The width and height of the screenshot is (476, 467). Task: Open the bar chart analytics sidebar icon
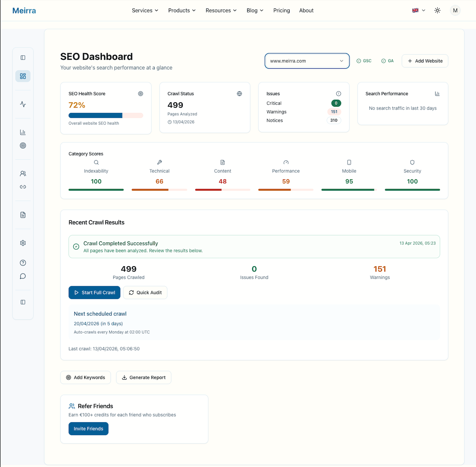[x=23, y=132]
